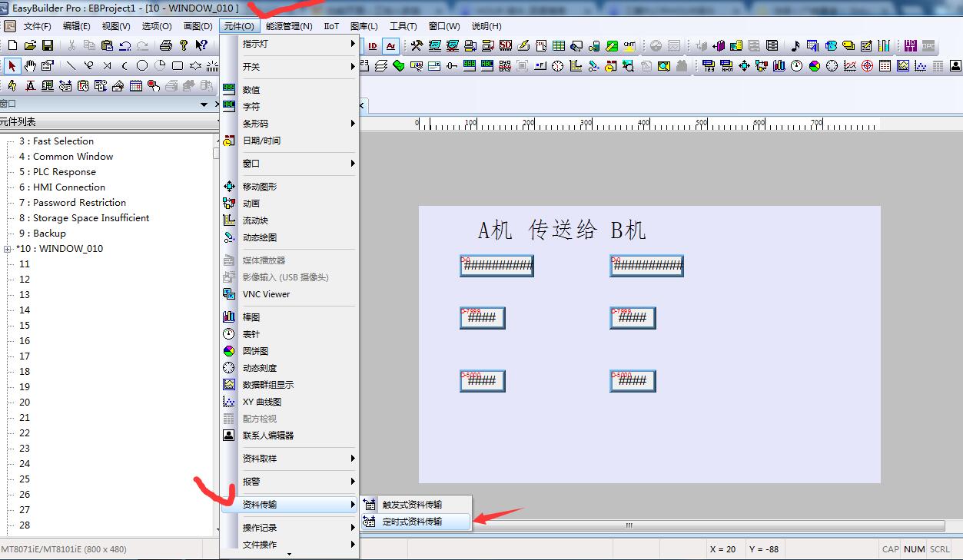
Task: Choose 定时式资料传输 from submenu
Action: tap(413, 522)
